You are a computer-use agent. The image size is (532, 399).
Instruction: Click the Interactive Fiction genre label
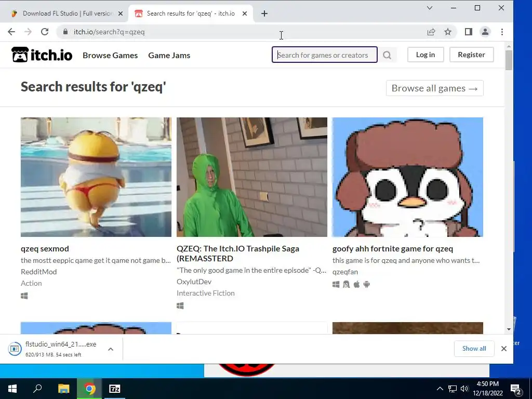(x=206, y=293)
